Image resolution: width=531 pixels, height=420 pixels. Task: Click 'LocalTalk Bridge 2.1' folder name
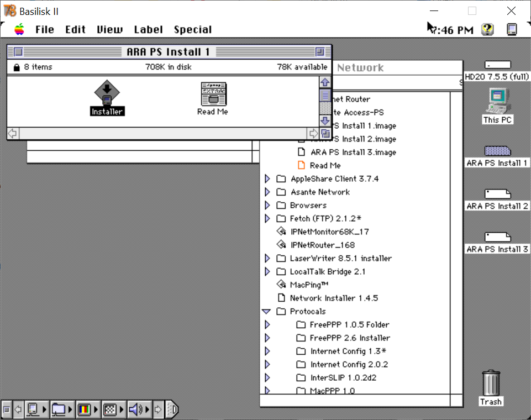[328, 272]
